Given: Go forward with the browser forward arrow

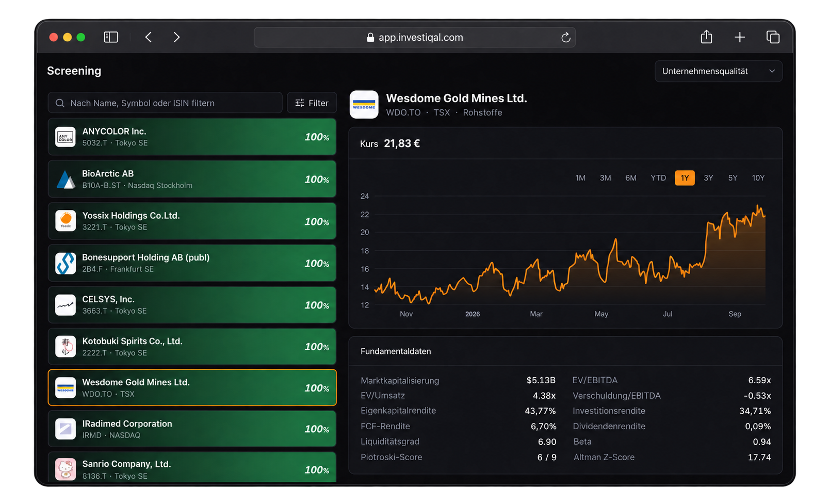Looking at the screenshot, I should pos(176,37).
